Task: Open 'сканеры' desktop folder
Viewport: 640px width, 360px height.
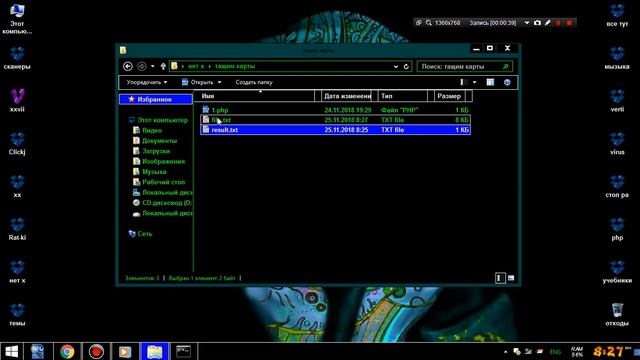Action: point(17,58)
